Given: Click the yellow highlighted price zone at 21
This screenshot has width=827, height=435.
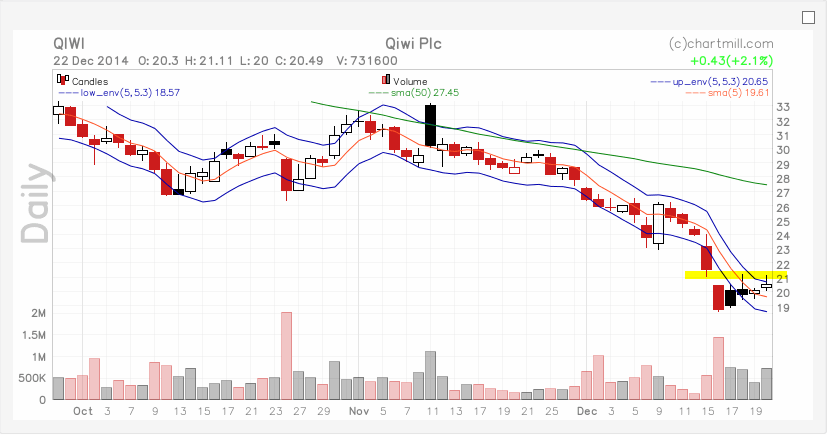Looking at the screenshot, I should point(735,275).
